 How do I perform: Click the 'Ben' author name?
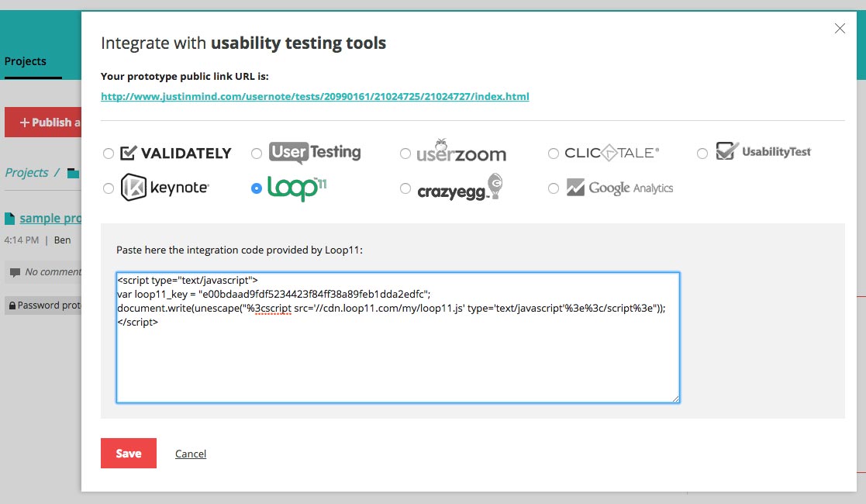[x=62, y=240]
